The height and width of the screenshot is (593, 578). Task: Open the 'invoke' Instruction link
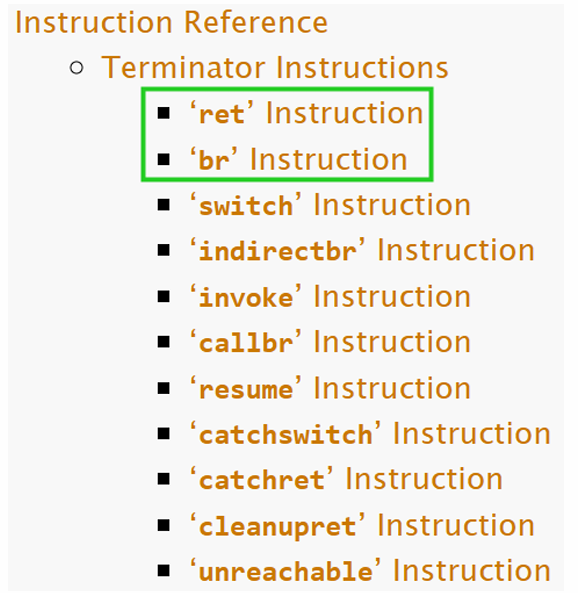pyautogui.click(x=330, y=297)
